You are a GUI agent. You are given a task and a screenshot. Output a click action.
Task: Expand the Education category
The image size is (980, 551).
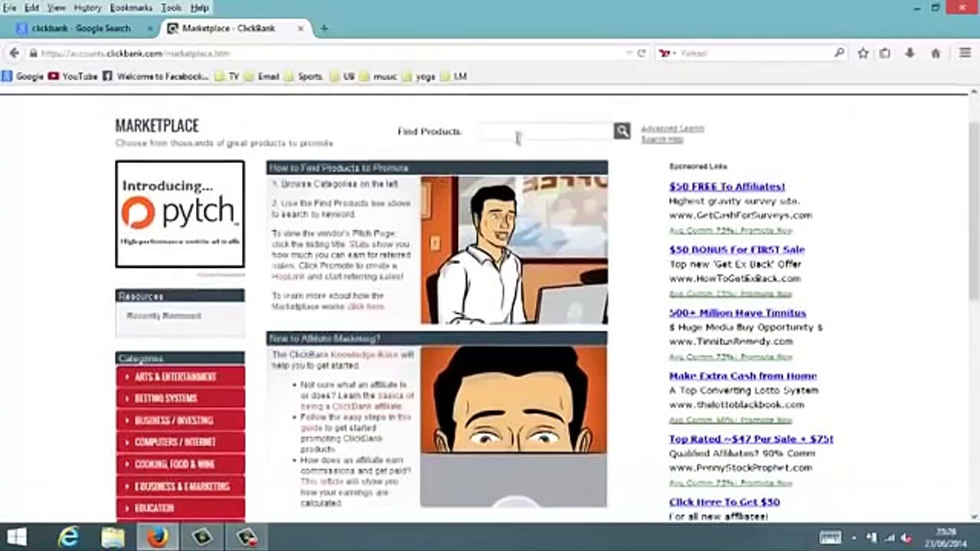(x=180, y=508)
